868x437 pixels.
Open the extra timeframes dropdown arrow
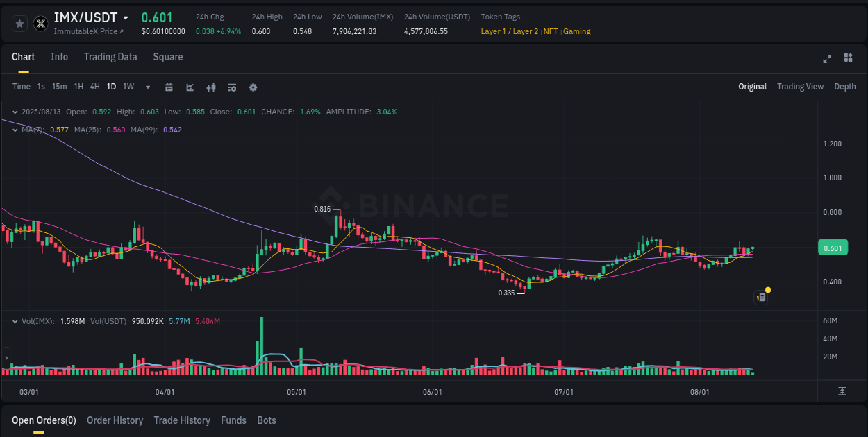tap(147, 87)
